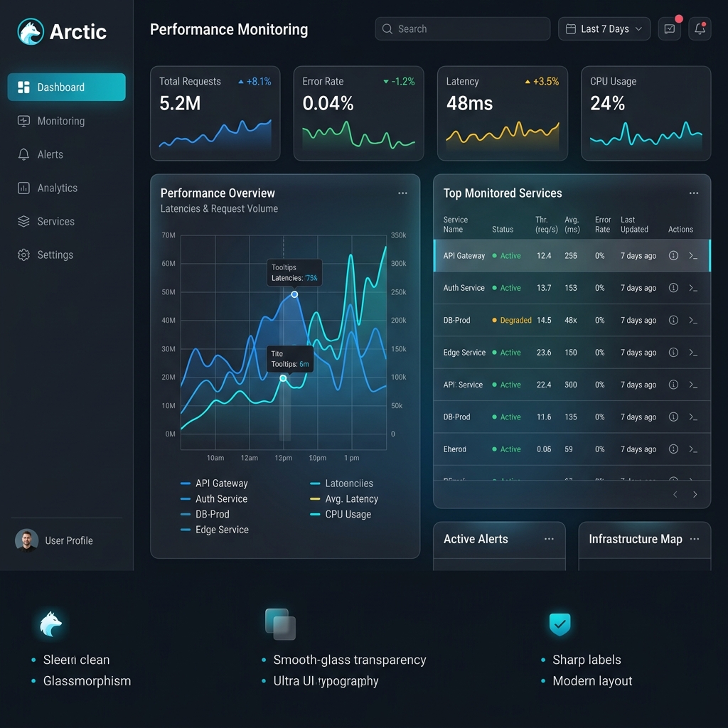Open the bell notifications icon
728x728 pixels.
[700, 28]
